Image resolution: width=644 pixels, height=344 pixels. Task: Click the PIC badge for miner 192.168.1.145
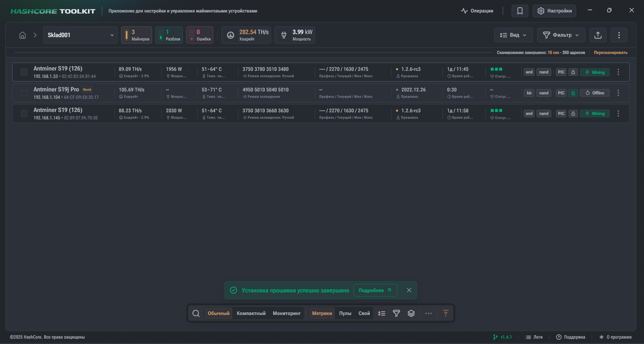coord(561,114)
